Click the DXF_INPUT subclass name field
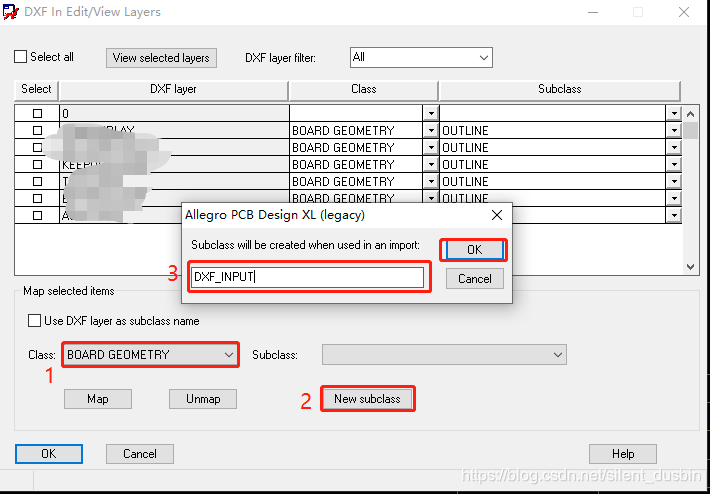Screen dimensions: 710x494 [307, 277]
